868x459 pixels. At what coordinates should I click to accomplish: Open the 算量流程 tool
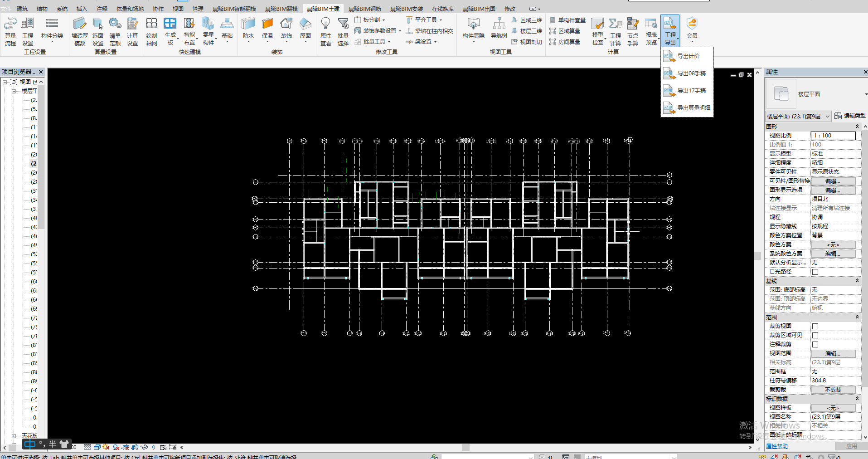pyautogui.click(x=10, y=31)
